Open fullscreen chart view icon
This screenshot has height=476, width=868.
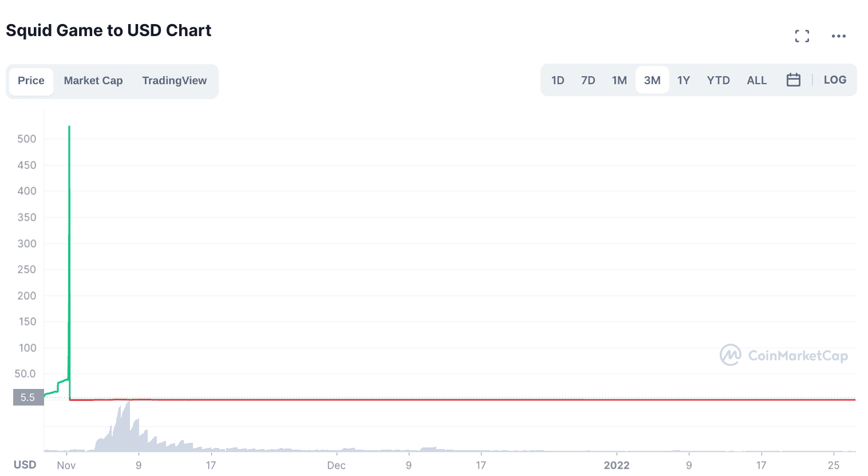[x=802, y=36]
